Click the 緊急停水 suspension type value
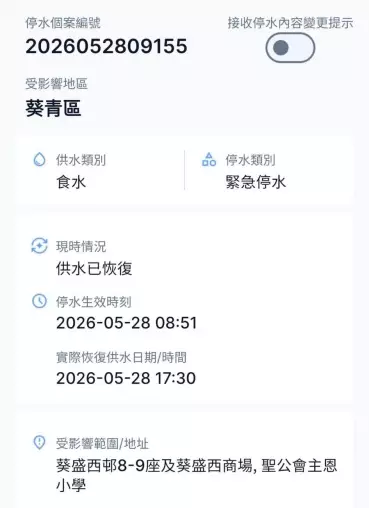The width and height of the screenshot is (369, 508). (256, 182)
